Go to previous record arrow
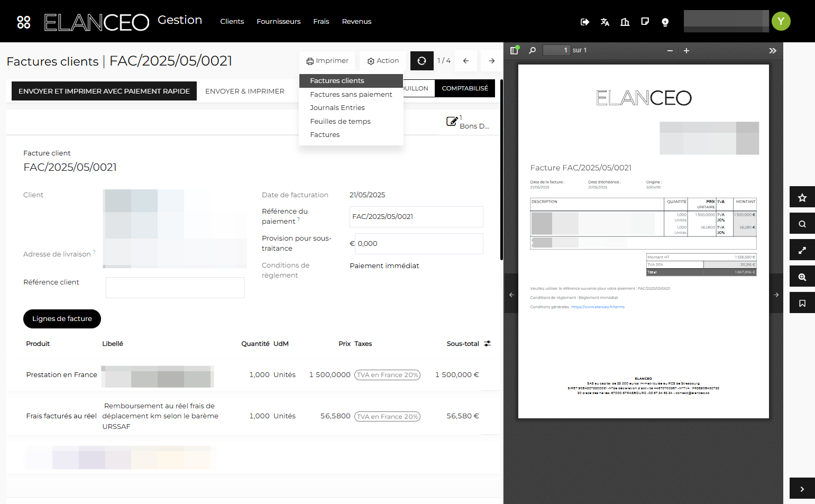Screen dimensions: 815x504 pyautogui.click(x=466, y=61)
